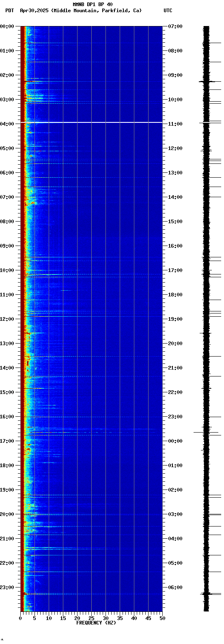Image resolution: width=224 pixels, height=644 pixels.
Task: Click the 16:00 label on UTC axis
Action: click(x=175, y=246)
